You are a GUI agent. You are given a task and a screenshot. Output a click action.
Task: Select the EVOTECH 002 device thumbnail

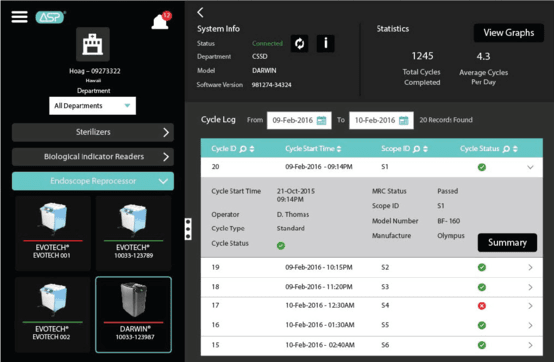(x=52, y=315)
